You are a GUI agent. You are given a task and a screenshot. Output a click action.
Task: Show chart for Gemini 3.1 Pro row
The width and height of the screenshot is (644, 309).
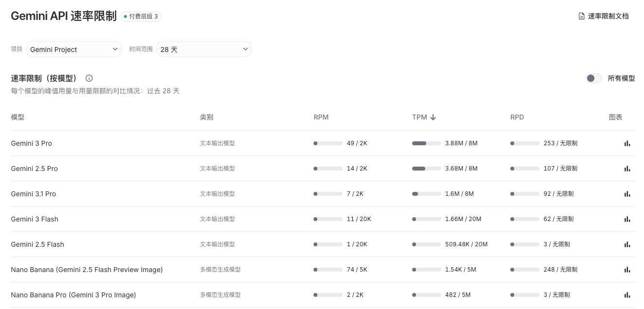click(627, 194)
